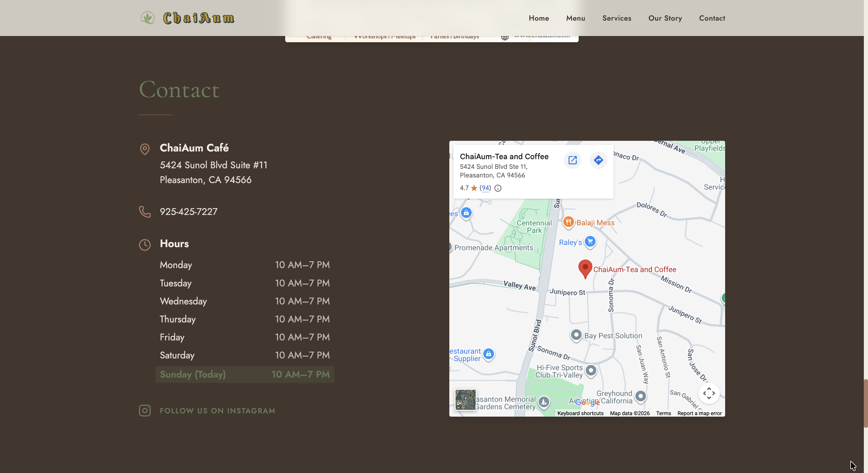Click the Friday hours row
Image resolution: width=868 pixels, height=473 pixels.
pyautogui.click(x=245, y=337)
